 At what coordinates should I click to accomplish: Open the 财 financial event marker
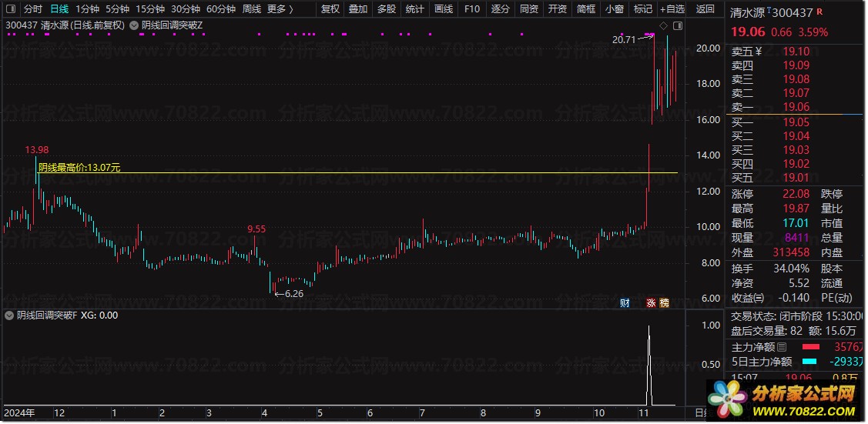(x=625, y=303)
